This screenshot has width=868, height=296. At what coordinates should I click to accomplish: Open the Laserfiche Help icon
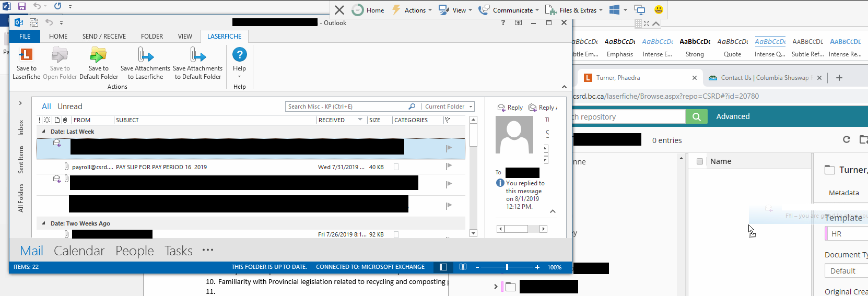pos(239,55)
